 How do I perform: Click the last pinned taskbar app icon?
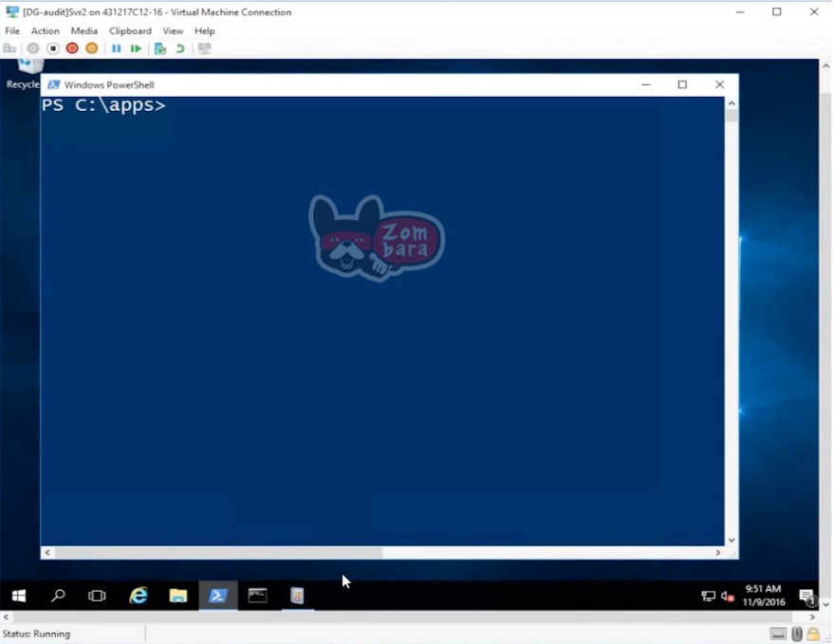(x=298, y=596)
